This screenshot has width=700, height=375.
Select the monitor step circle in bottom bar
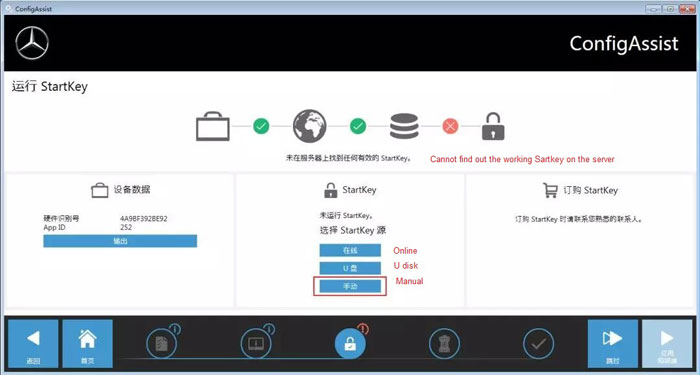(256, 344)
